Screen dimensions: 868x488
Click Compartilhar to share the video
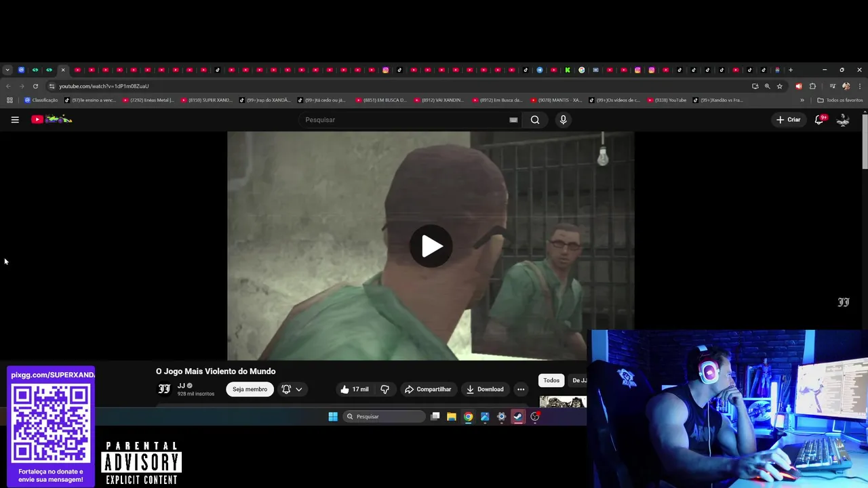[428, 389]
